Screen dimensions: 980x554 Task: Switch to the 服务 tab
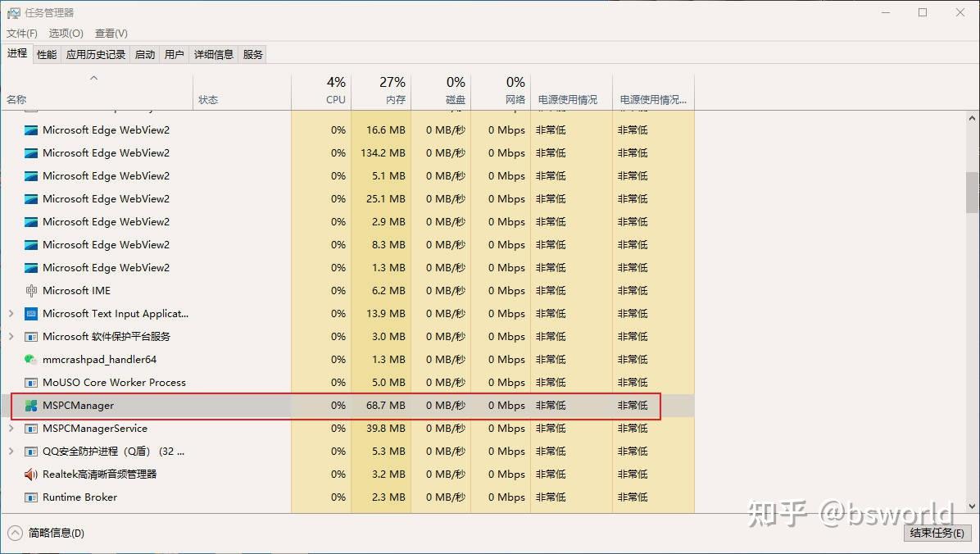[x=252, y=54]
